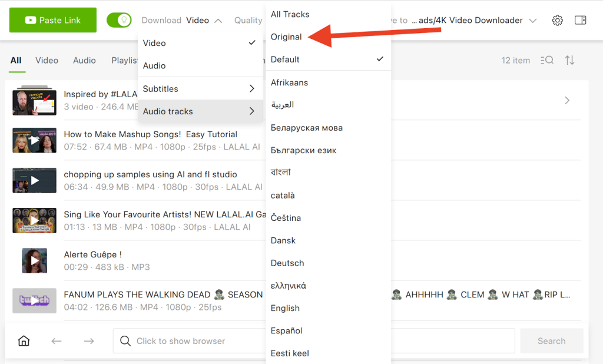
Task: Toggle the Smart Mode switch
Action: coord(119,20)
